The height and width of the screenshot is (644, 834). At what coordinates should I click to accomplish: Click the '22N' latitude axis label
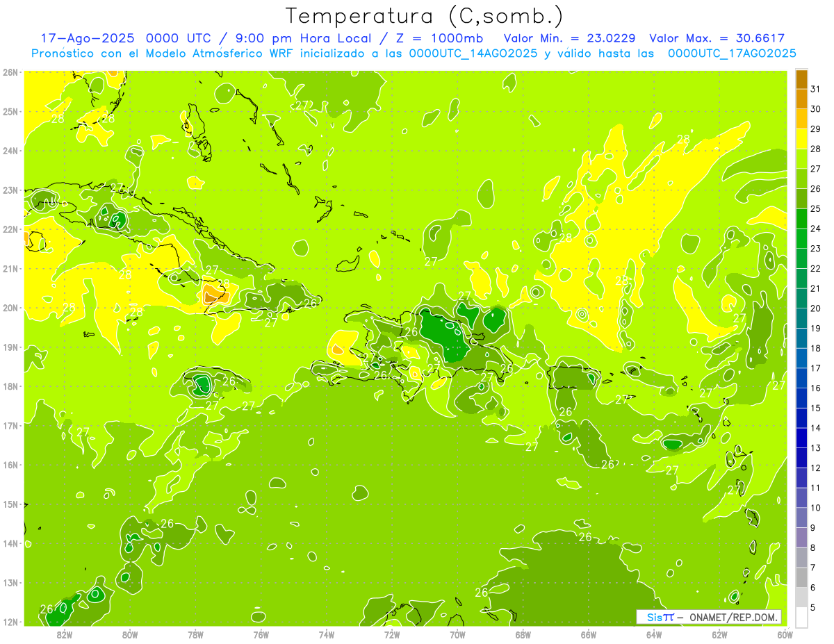click(x=10, y=229)
